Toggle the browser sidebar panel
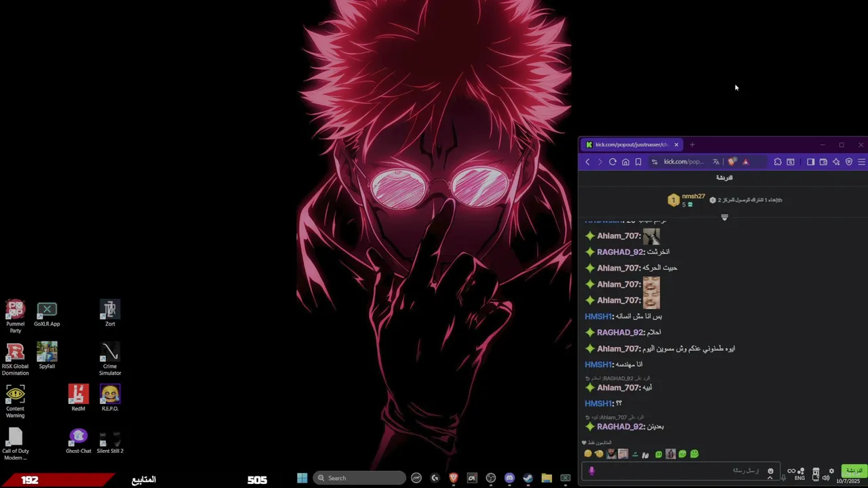This screenshot has width=868, height=488. (810, 162)
